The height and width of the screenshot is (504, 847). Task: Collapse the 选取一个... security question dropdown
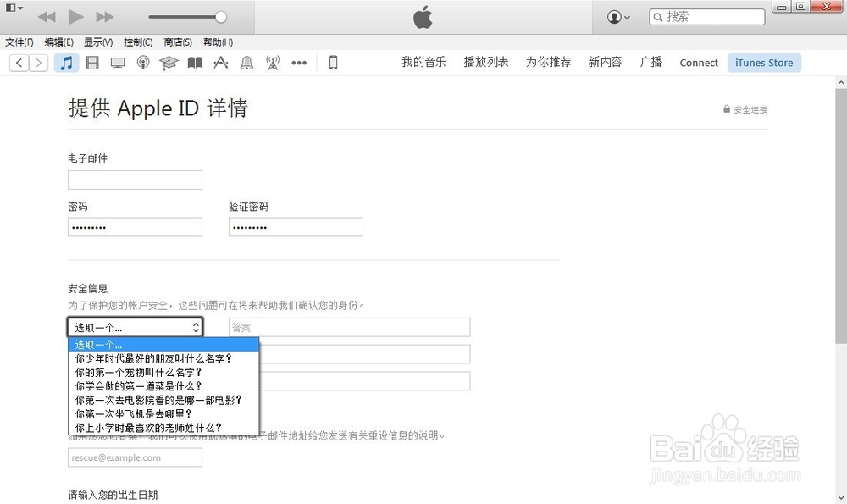(135, 327)
